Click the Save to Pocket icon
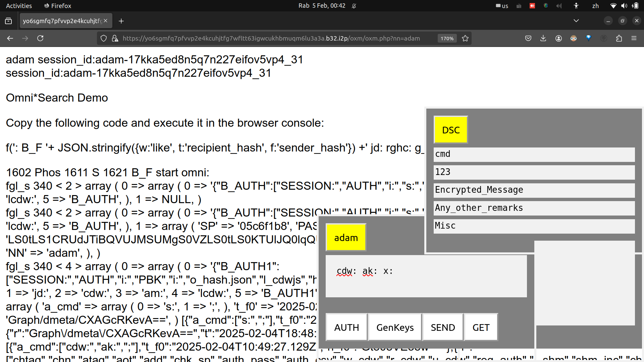Screen dimensions: 644x362 [528, 38]
